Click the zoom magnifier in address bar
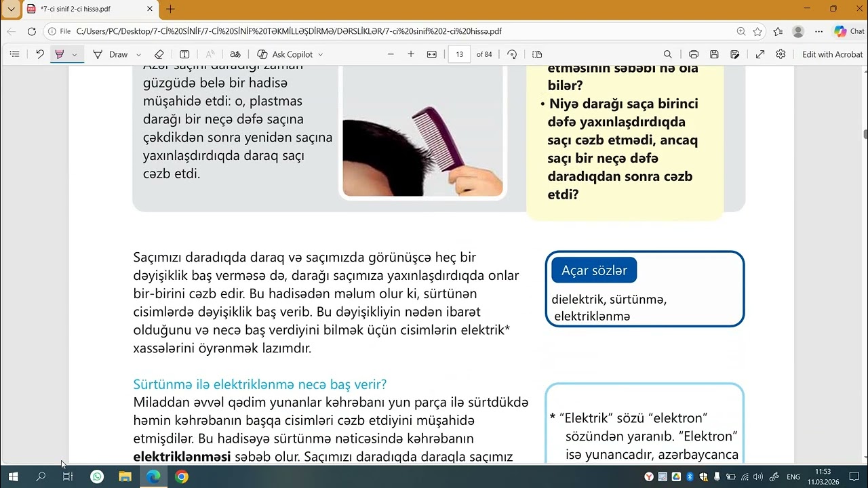The height and width of the screenshot is (488, 868). click(741, 31)
